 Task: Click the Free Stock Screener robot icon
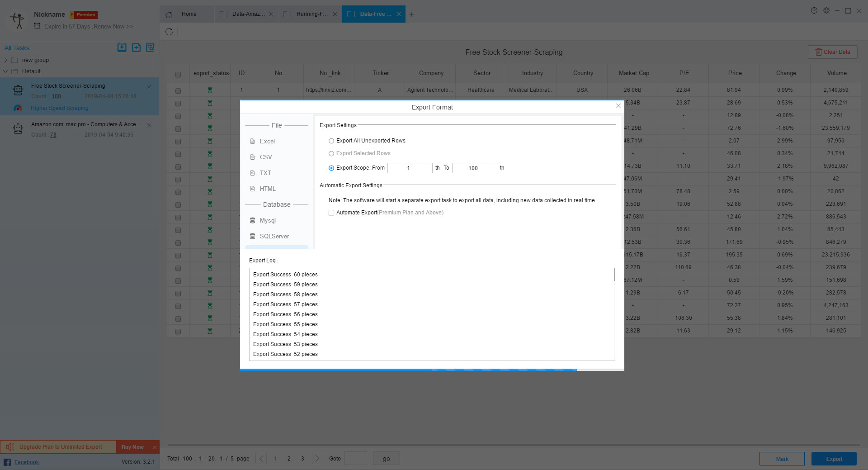[18, 90]
